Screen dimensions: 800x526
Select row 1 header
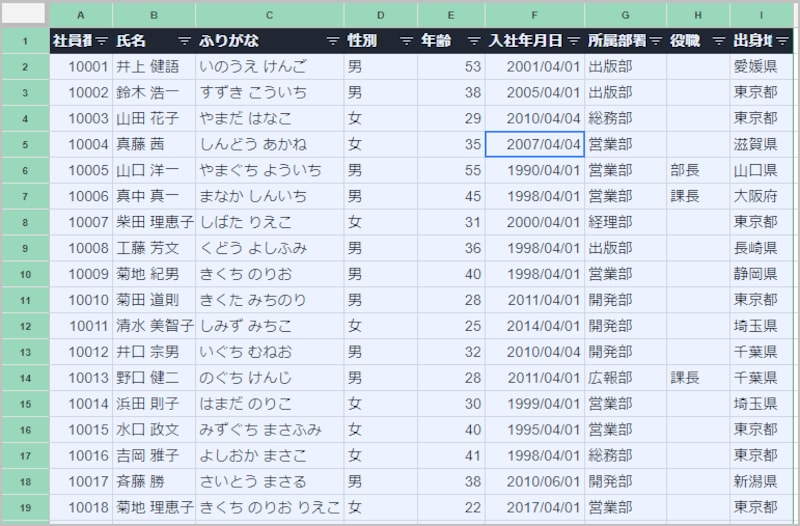coord(26,41)
